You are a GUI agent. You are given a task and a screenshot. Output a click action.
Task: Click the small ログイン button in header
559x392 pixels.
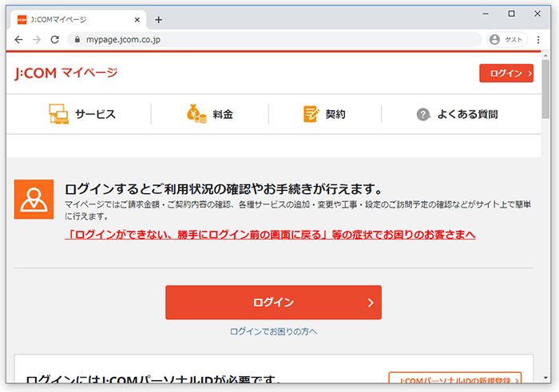point(506,73)
